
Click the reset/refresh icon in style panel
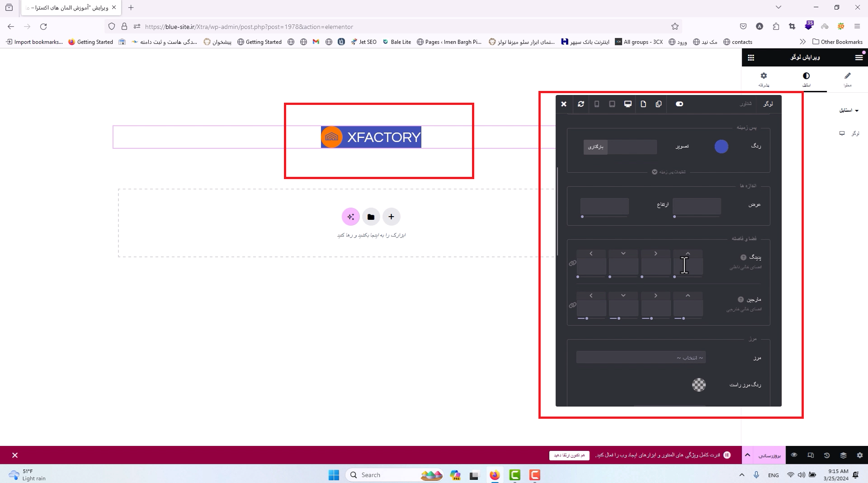(581, 104)
